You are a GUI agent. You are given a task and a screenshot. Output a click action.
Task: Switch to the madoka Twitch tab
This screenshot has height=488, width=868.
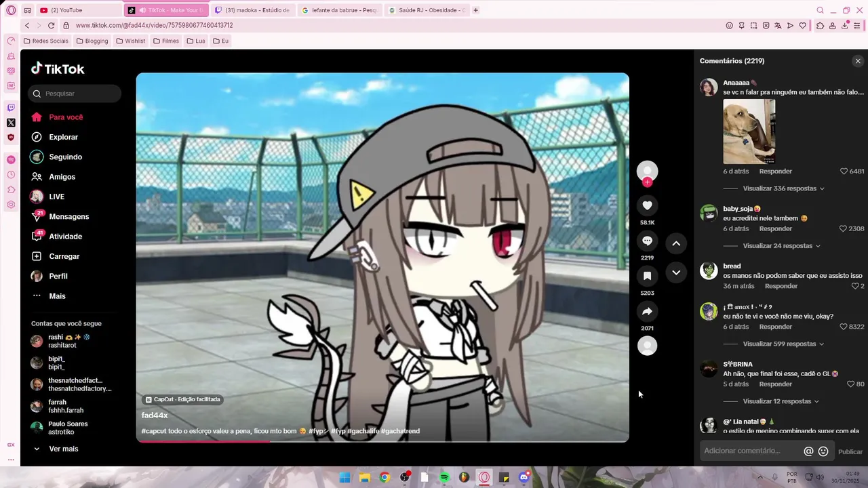coord(252,10)
